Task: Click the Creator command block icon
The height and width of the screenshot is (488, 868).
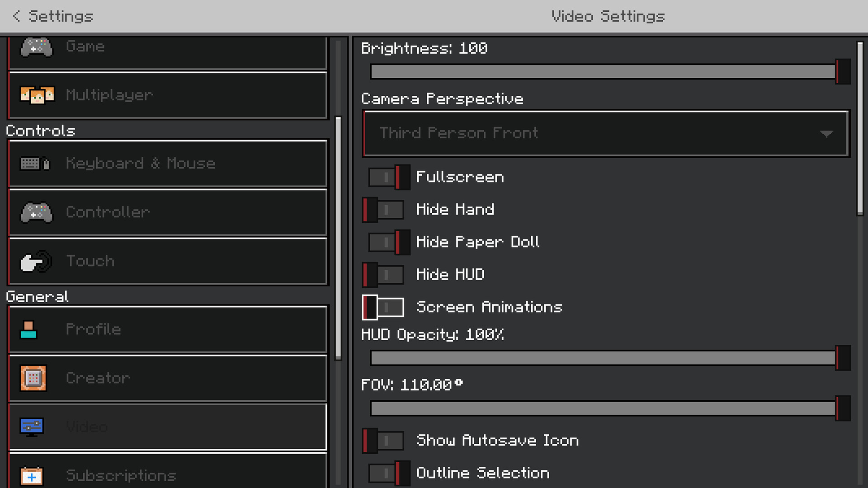Action: pos(33,378)
